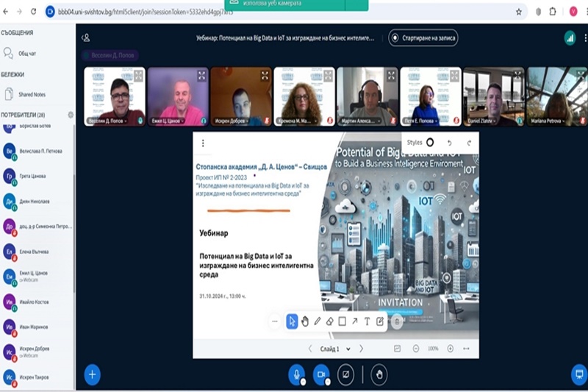This screenshot has height=392, width=588.
Task: Fullscreen Искрен Добрев webcam
Action: click(x=265, y=76)
